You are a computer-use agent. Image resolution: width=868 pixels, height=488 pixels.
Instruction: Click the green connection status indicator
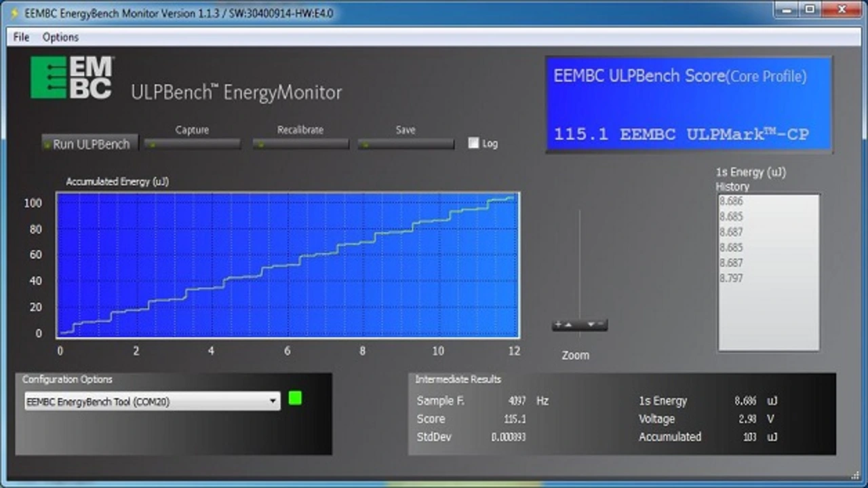(x=294, y=398)
